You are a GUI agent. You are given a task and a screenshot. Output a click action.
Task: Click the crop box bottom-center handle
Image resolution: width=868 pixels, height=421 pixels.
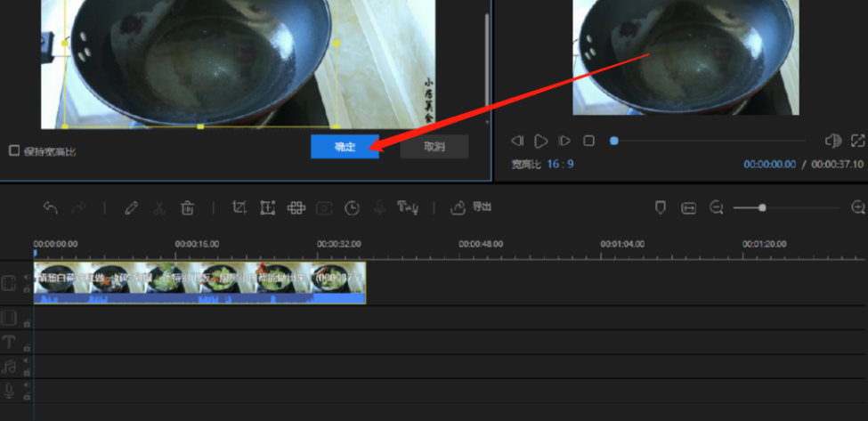(x=200, y=126)
